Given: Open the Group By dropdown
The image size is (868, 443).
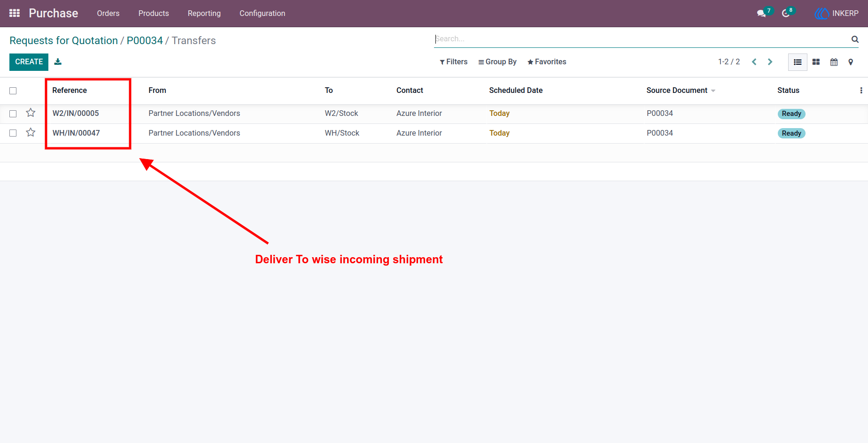Looking at the screenshot, I should pyautogui.click(x=497, y=62).
